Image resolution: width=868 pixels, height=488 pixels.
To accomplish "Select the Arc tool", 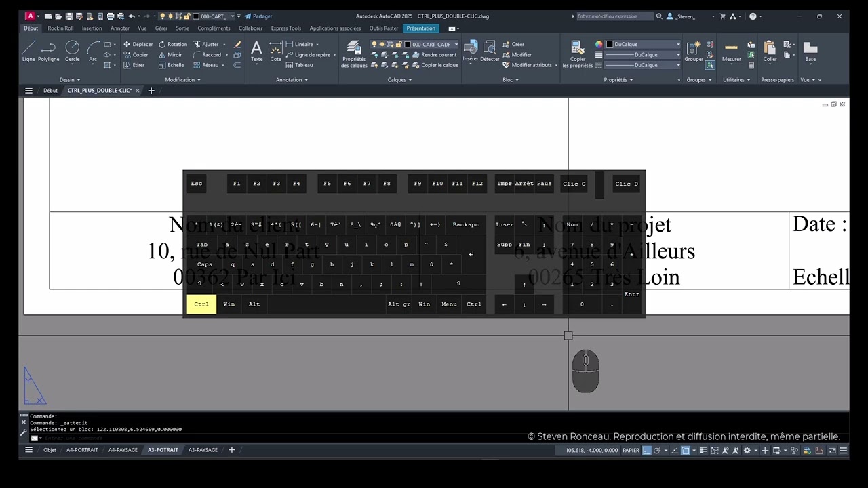I will point(93,52).
